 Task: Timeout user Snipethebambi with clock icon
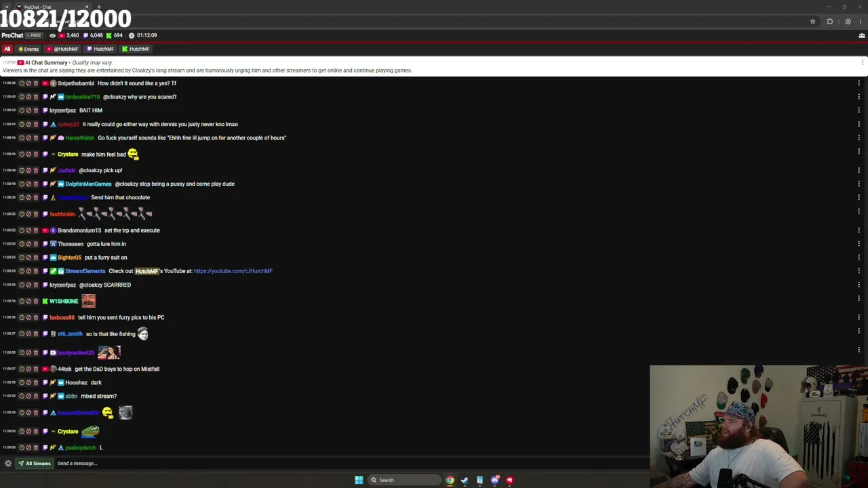coord(21,83)
